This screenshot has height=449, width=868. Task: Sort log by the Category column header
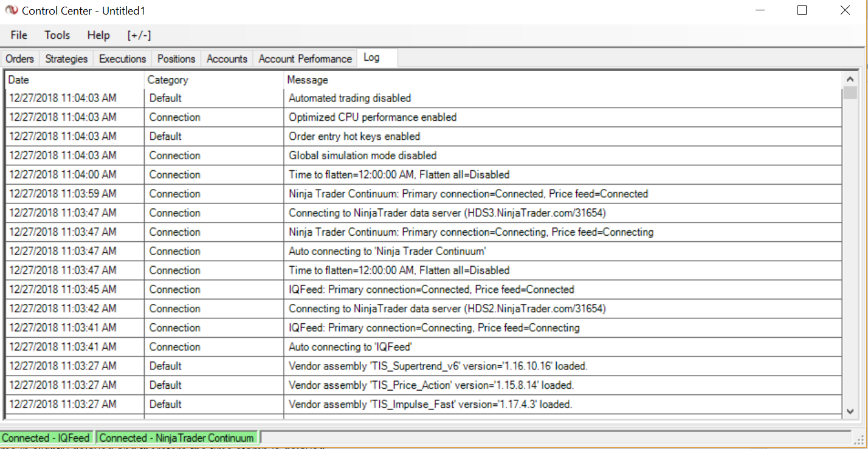click(214, 80)
